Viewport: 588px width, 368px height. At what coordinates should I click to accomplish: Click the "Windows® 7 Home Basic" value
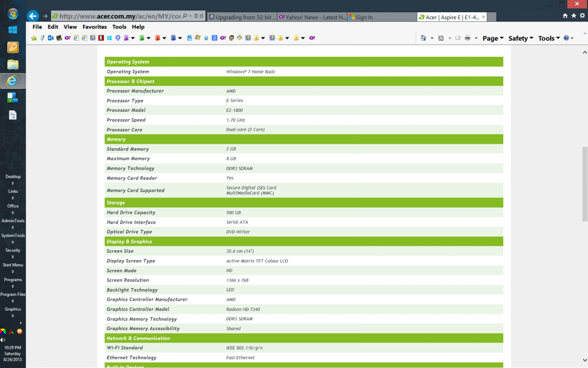click(251, 72)
